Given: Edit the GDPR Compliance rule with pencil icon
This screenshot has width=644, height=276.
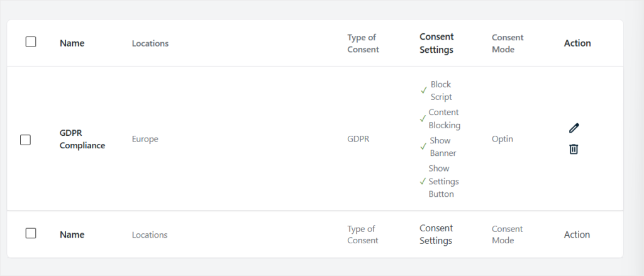Looking at the screenshot, I should [x=574, y=128].
